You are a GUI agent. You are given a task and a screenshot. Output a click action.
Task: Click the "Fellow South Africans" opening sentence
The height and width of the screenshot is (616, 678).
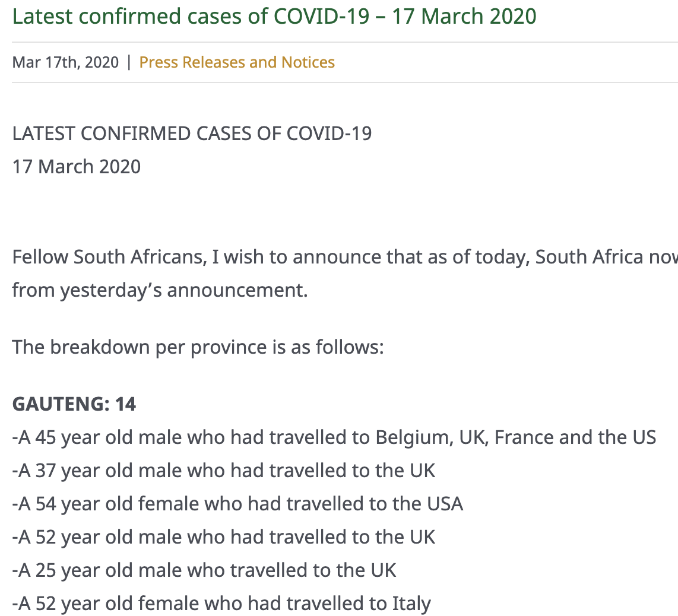[x=344, y=258]
